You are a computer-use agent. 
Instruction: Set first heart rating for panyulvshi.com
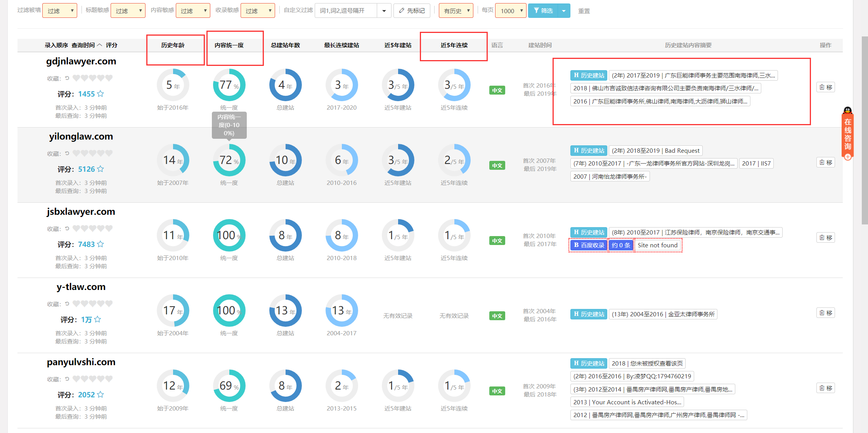point(76,379)
